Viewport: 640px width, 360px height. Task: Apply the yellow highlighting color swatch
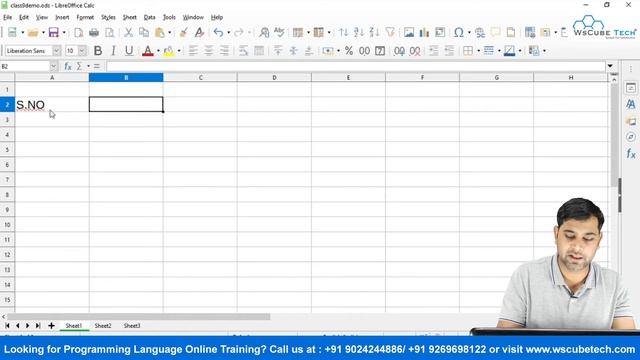pyautogui.click(x=168, y=51)
